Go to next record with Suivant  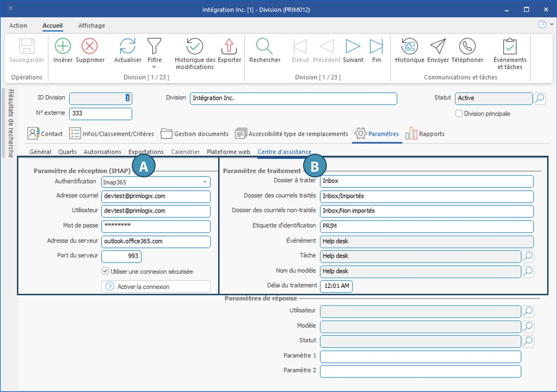point(353,46)
